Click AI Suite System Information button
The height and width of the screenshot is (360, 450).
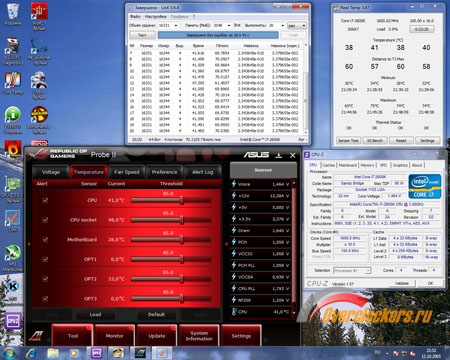tap(199, 336)
